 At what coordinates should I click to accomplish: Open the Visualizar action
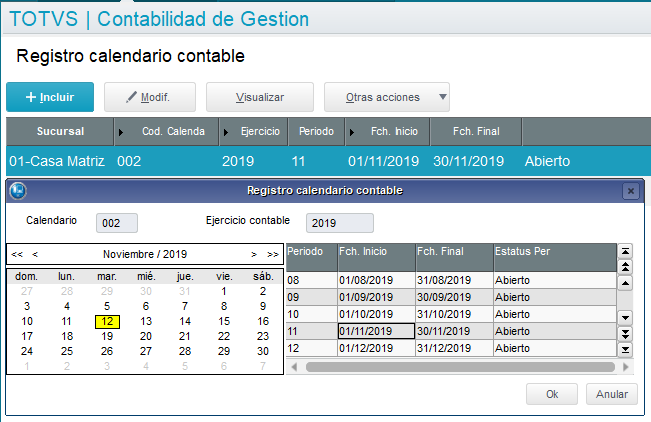[260, 97]
